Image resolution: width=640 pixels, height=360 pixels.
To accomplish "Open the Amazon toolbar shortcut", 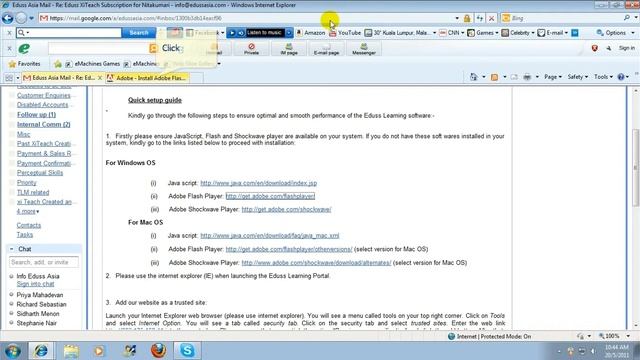I will 311,33.
